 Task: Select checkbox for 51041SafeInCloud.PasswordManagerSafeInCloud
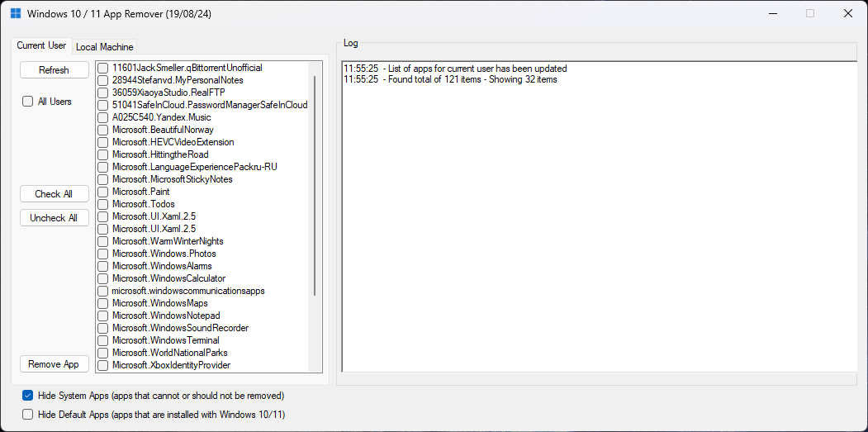(x=102, y=105)
